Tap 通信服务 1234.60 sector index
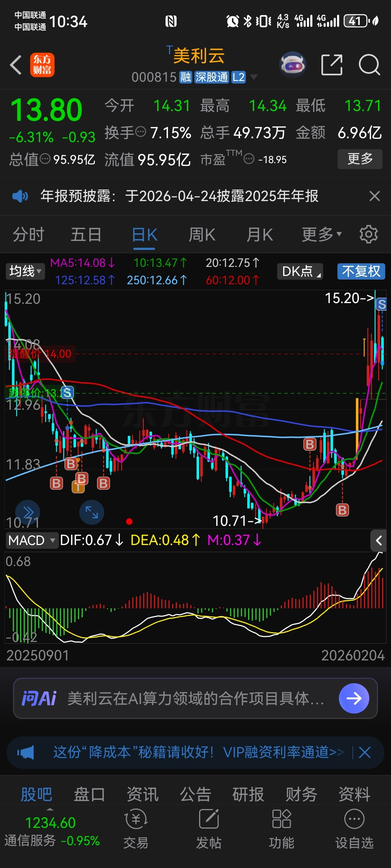This screenshot has width=391, height=868. pyautogui.click(x=52, y=831)
